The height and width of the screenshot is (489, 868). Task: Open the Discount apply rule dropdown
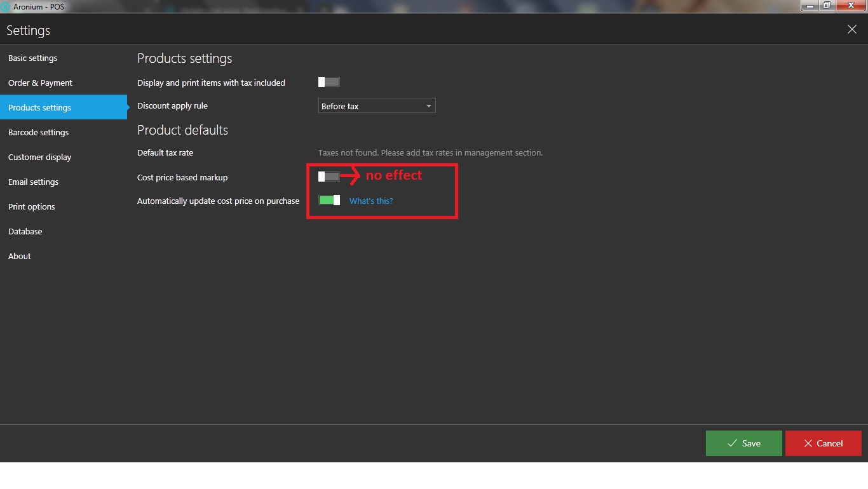coord(376,106)
